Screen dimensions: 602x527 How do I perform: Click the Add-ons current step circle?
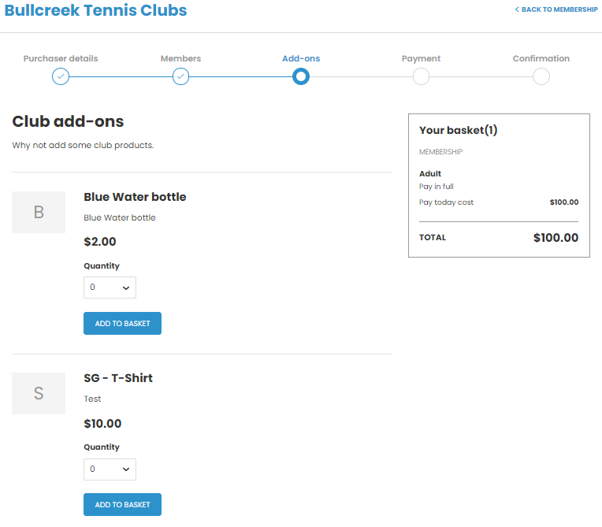301,76
